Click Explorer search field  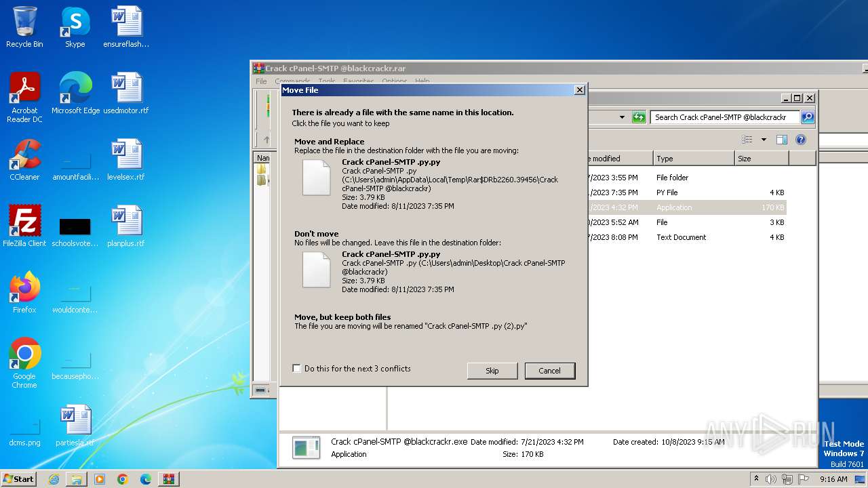click(725, 117)
